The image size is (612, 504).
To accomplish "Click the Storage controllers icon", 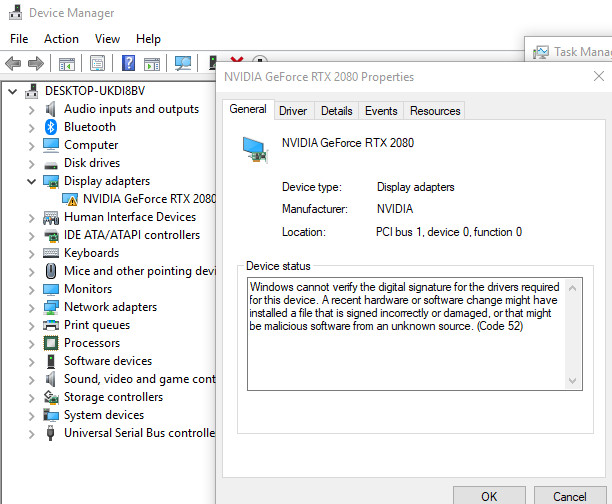I will click(51, 397).
